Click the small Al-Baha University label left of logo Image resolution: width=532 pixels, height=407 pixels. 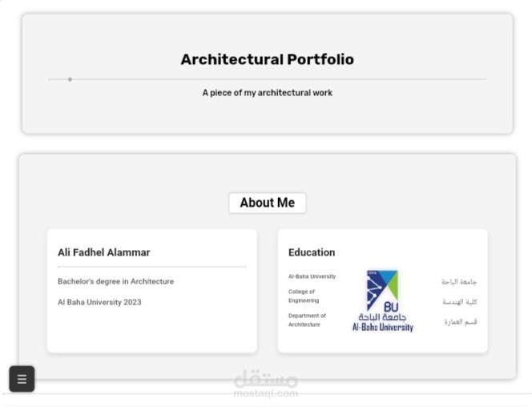coord(312,276)
